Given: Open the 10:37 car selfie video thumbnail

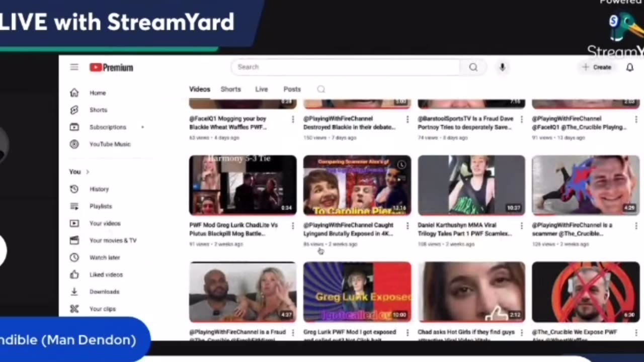Looking at the screenshot, I should coord(471,185).
